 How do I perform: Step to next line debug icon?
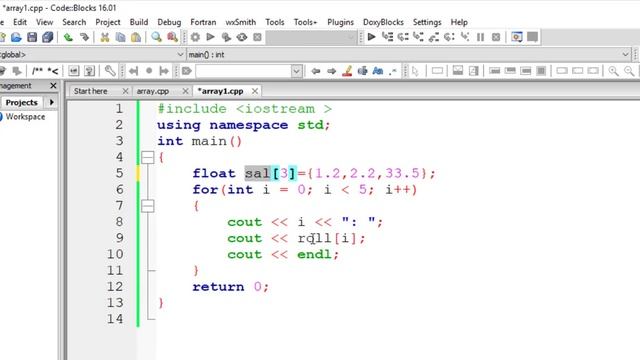[x=403, y=37]
